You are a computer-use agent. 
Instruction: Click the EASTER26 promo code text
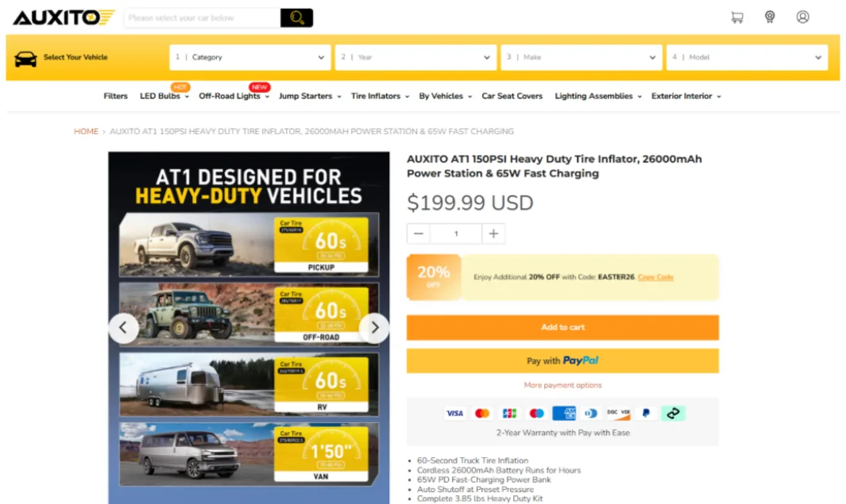tap(616, 277)
